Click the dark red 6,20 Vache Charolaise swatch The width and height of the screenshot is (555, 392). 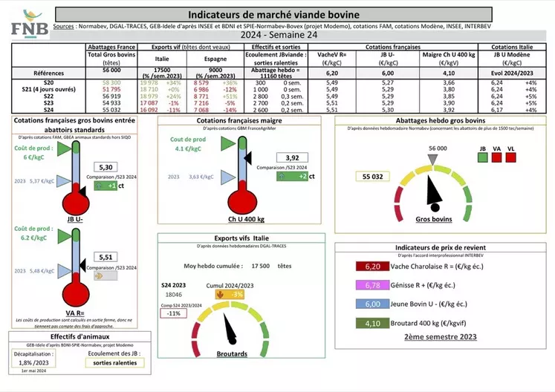372,267
